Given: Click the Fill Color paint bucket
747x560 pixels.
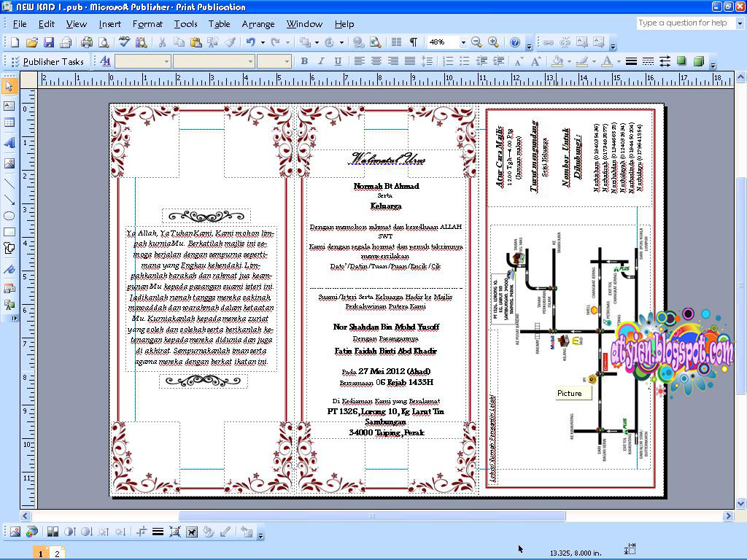Looking at the screenshot, I should pos(557,61).
